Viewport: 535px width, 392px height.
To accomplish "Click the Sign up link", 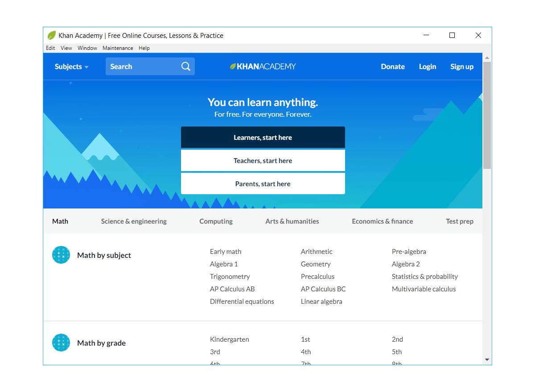I will pos(462,66).
